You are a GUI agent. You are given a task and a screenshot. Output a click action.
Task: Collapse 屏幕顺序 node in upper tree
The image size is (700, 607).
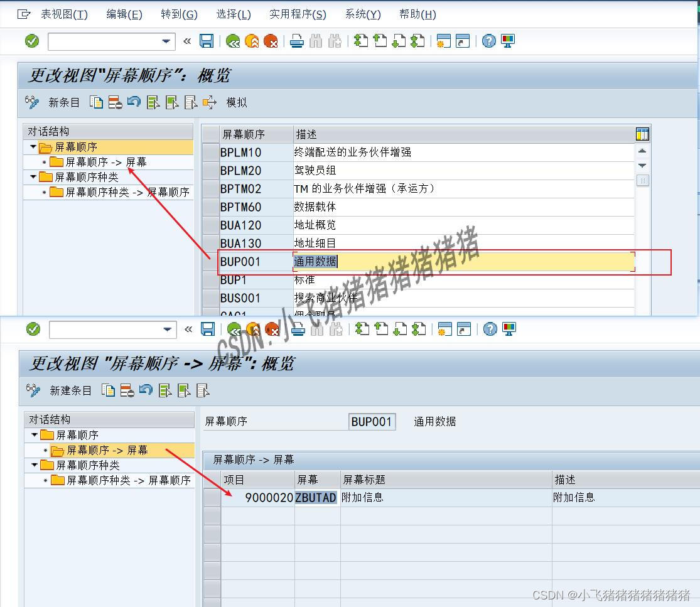(x=33, y=147)
